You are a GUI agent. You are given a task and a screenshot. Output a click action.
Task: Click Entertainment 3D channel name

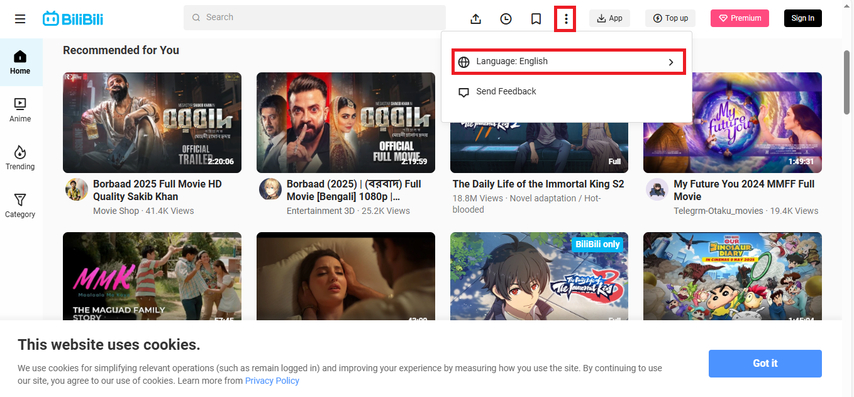click(x=321, y=211)
